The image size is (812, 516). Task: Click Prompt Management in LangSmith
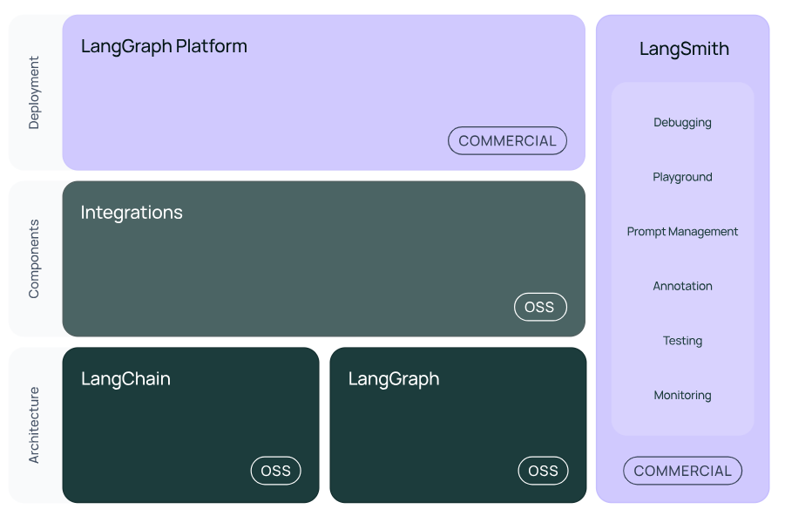point(682,231)
